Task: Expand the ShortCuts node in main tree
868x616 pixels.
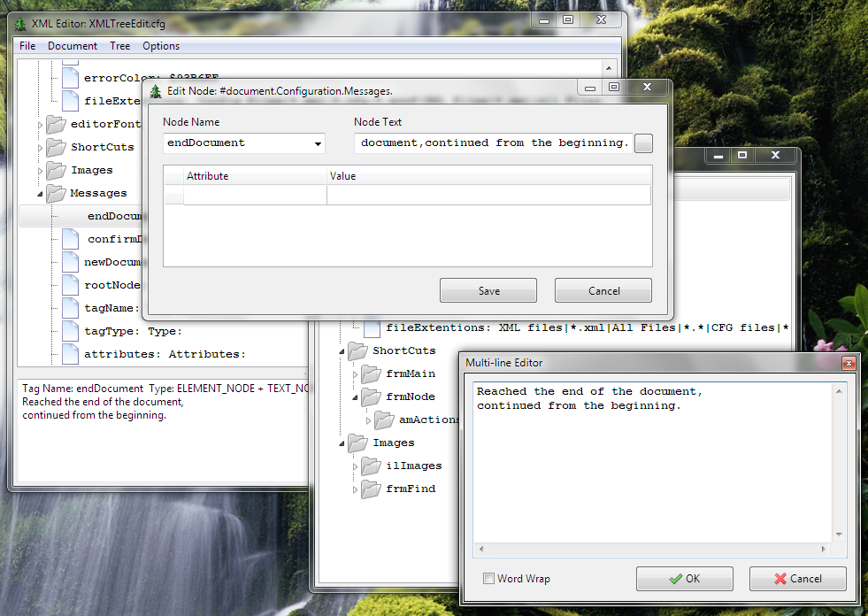Action: point(40,148)
